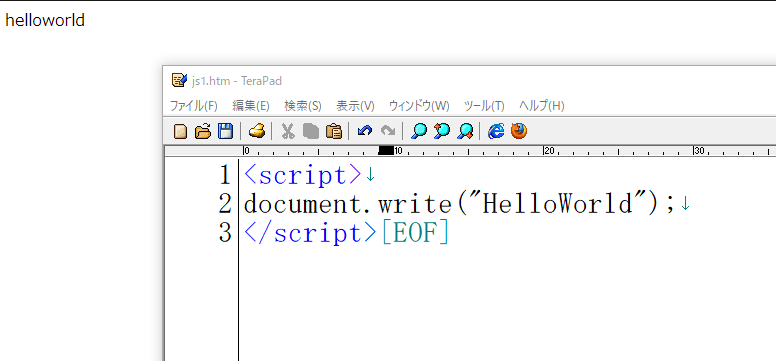Viewport: 776px width, 361px height.
Task: Click the [EOF] marker
Action: click(415, 233)
